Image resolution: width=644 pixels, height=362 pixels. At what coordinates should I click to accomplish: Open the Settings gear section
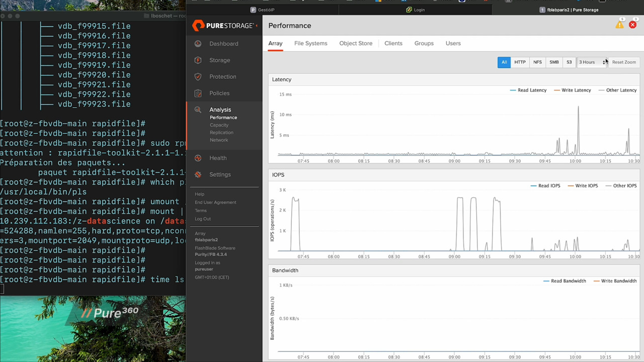point(198,174)
